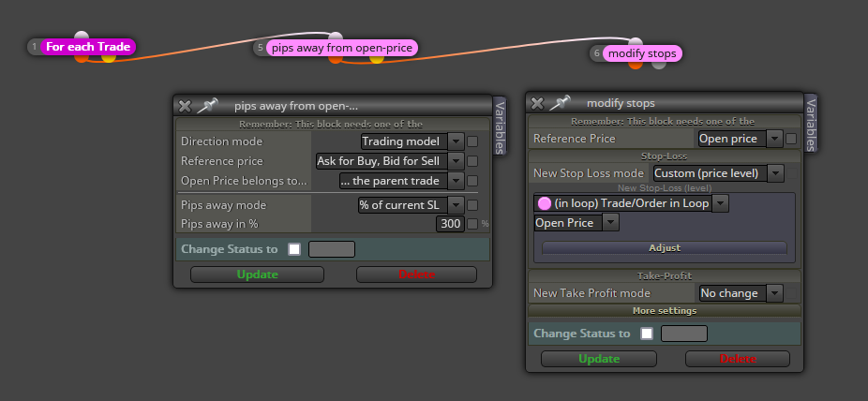Click the top input connector of For each Trade
The image size is (868, 401).
coord(82,37)
